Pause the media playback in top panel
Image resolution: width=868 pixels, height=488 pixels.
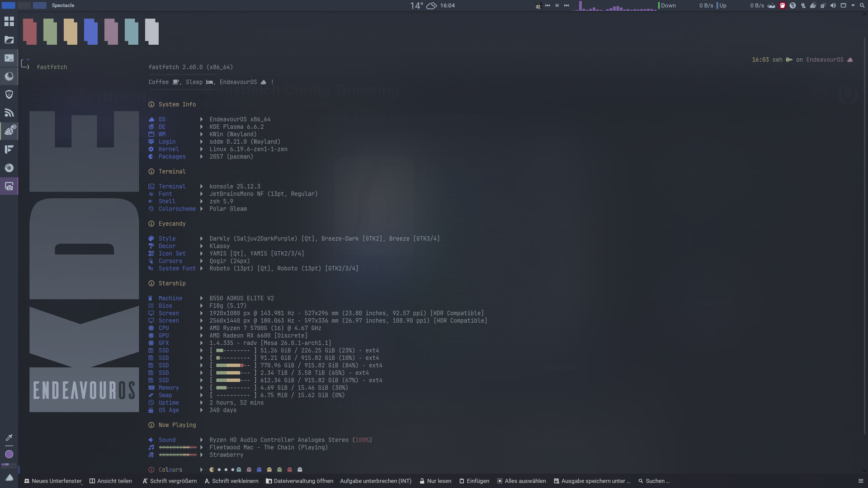point(557,5)
